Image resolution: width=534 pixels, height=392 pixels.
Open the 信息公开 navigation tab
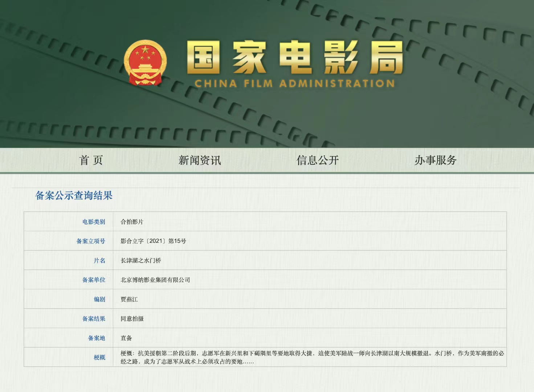click(318, 160)
